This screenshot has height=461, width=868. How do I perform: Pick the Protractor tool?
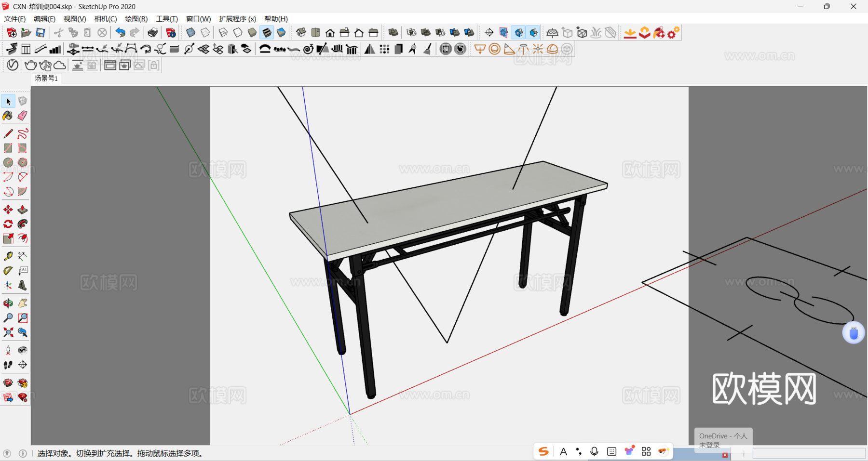tap(8, 271)
